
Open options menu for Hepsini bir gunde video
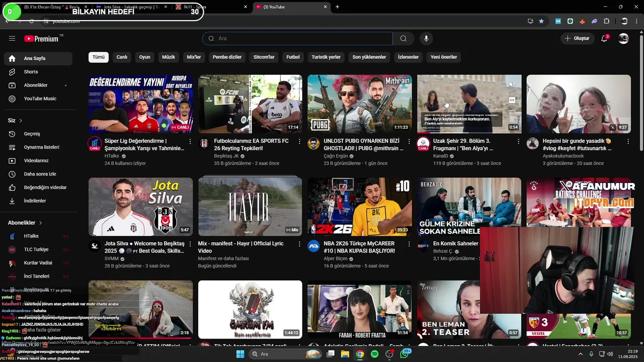[628, 142]
